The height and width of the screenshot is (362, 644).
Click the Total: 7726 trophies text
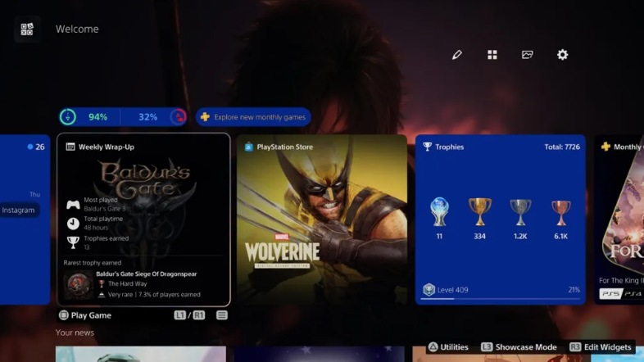tap(562, 147)
